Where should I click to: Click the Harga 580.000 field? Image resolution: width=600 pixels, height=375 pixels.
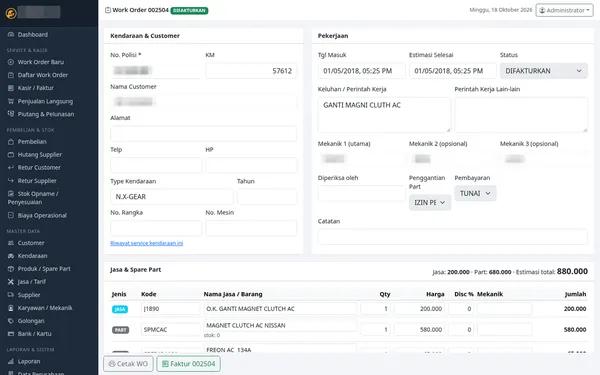(419, 329)
